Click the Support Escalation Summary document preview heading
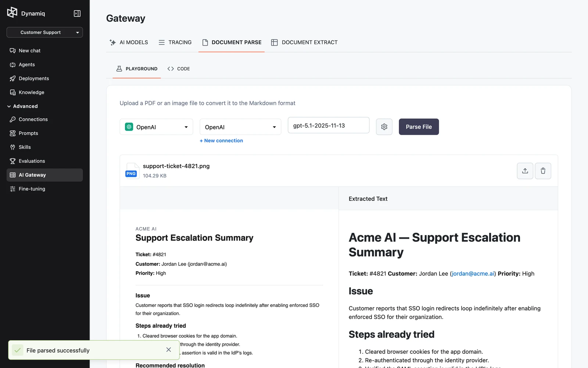The image size is (588, 368). [x=194, y=238]
